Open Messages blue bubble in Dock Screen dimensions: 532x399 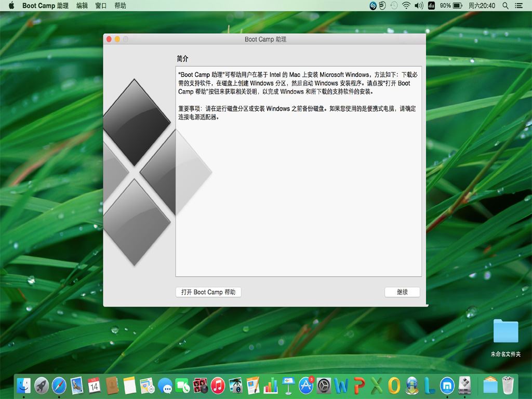tap(165, 385)
